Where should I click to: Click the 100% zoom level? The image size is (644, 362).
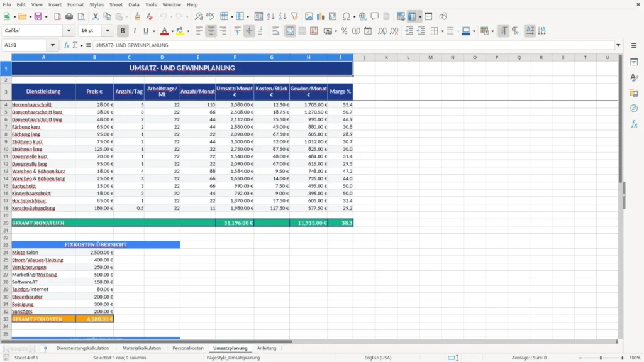click(x=635, y=358)
